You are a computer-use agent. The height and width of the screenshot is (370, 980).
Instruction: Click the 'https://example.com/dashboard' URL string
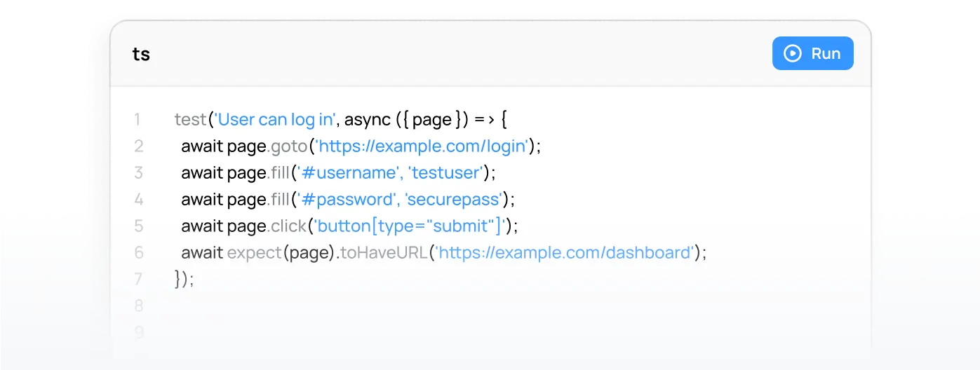pyautogui.click(x=564, y=252)
